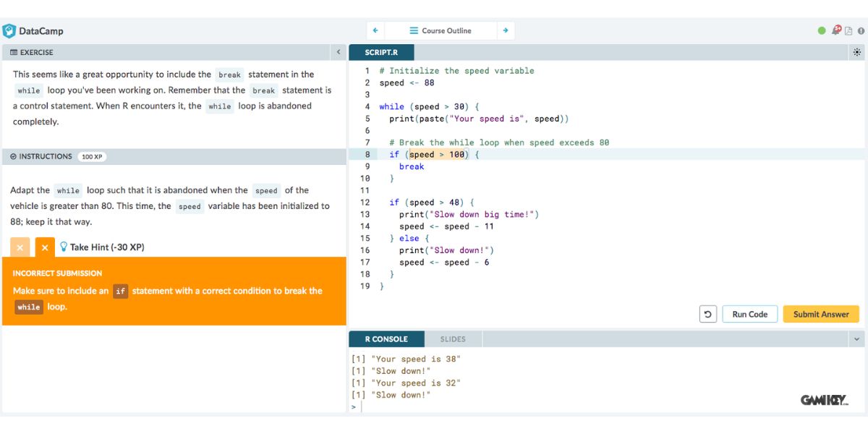Click the comment 'Break the while loop' line

[x=499, y=142]
